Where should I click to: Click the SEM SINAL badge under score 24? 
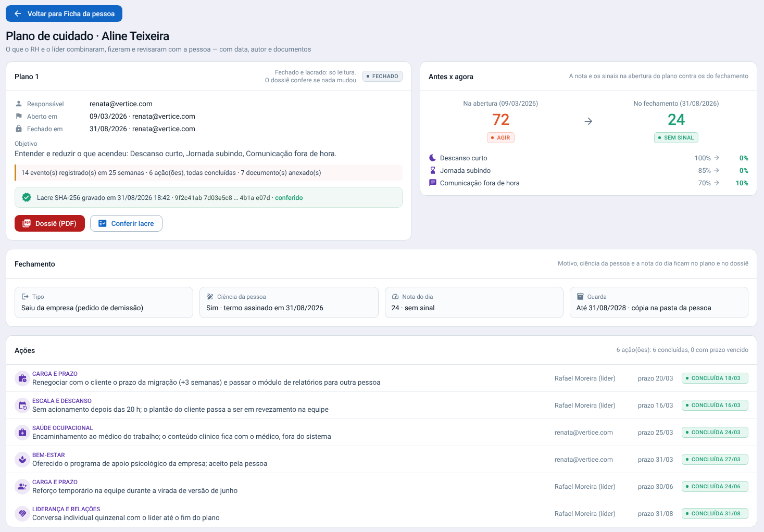tap(676, 137)
